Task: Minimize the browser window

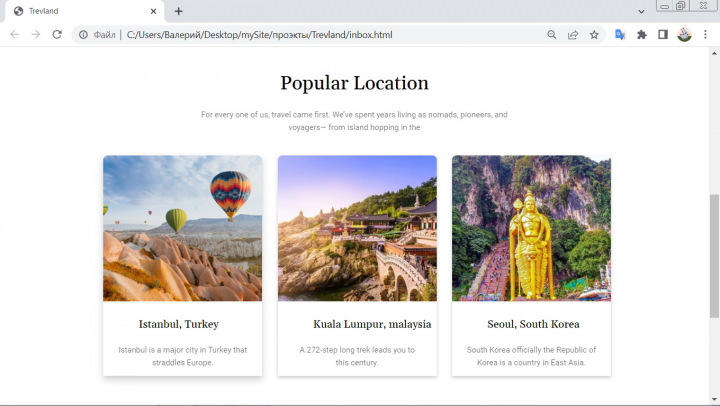Action: click(664, 6)
